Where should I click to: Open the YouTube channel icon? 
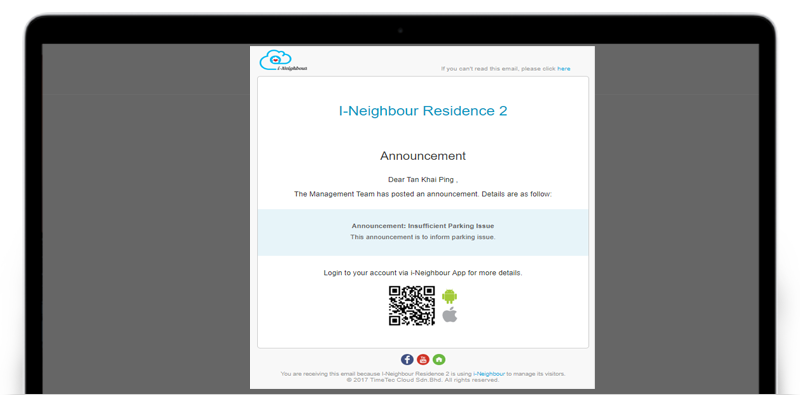423,359
